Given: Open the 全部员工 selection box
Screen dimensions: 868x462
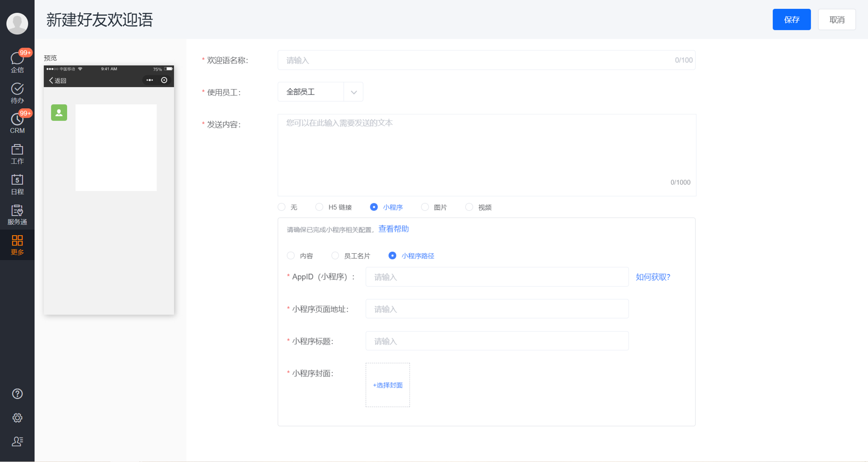Looking at the screenshot, I should [320, 92].
